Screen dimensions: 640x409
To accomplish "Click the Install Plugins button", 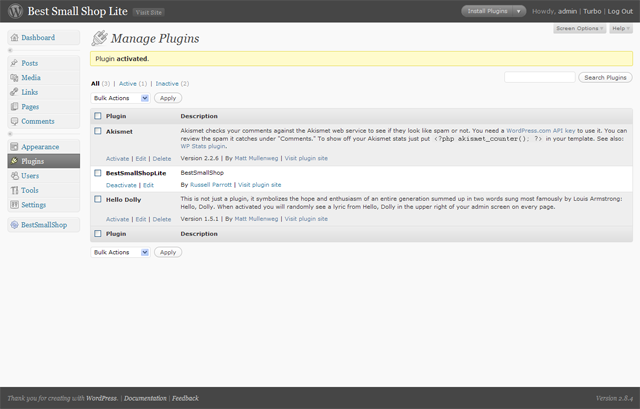I will [487, 11].
